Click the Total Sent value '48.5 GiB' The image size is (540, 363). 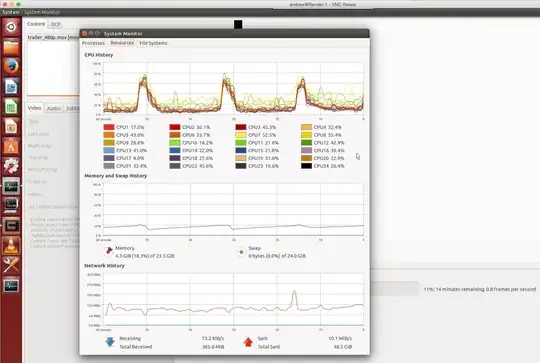343,347
